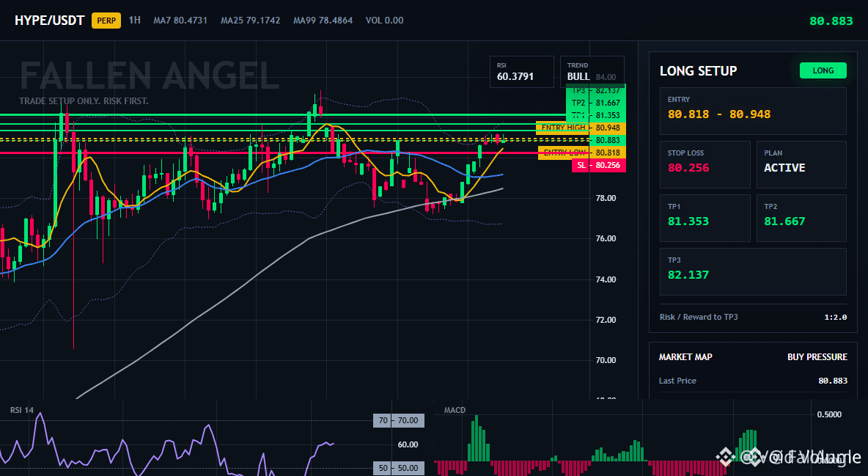The height and width of the screenshot is (476, 868).
Task: Click the RSI 60.00 axis label
Action: pyautogui.click(x=408, y=444)
